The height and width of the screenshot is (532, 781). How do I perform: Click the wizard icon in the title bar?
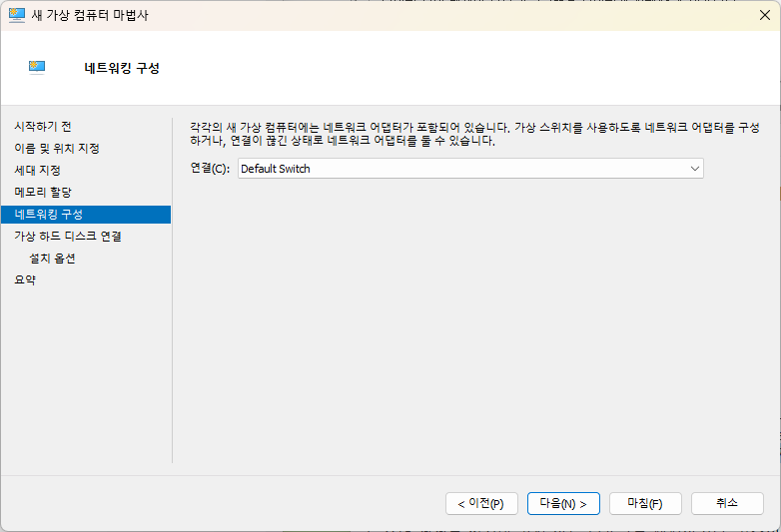tap(16, 15)
